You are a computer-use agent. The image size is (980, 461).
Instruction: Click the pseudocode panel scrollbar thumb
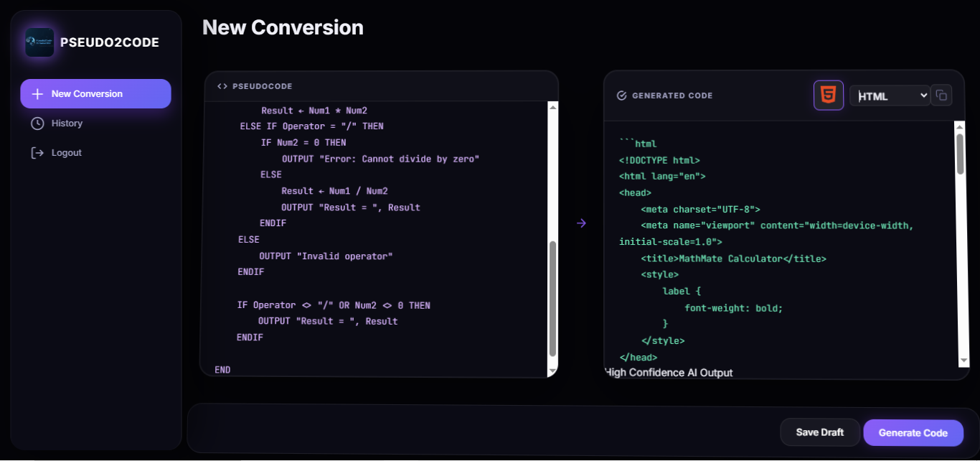(552, 299)
